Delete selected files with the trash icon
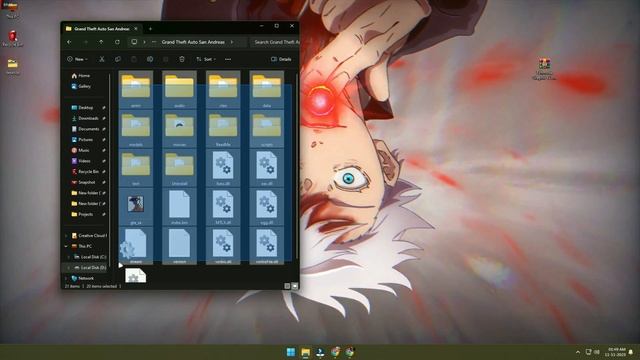Viewport: 640px width, 360px height. [182, 59]
